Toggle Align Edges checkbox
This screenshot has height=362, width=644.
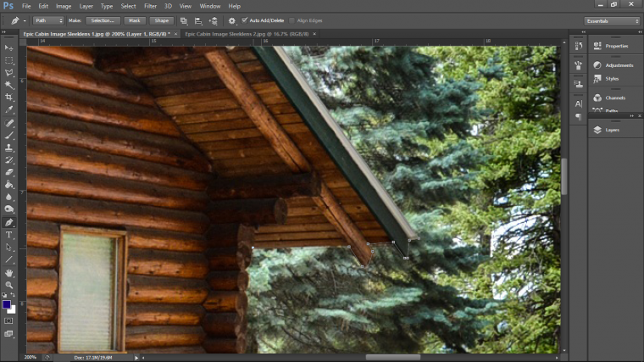[x=291, y=20]
